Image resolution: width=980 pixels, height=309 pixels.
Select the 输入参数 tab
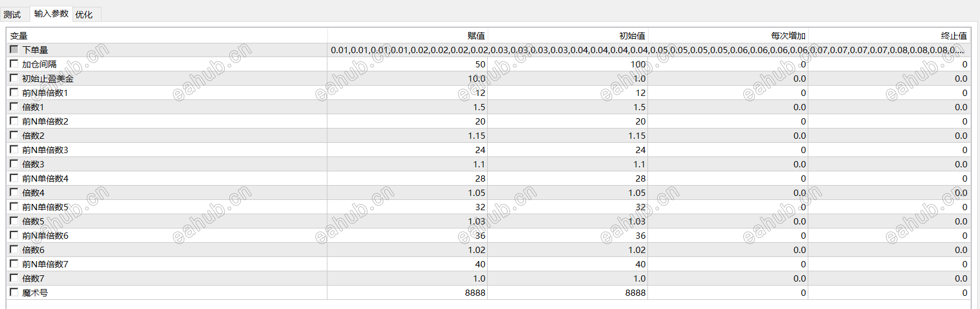pyautogui.click(x=51, y=14)
